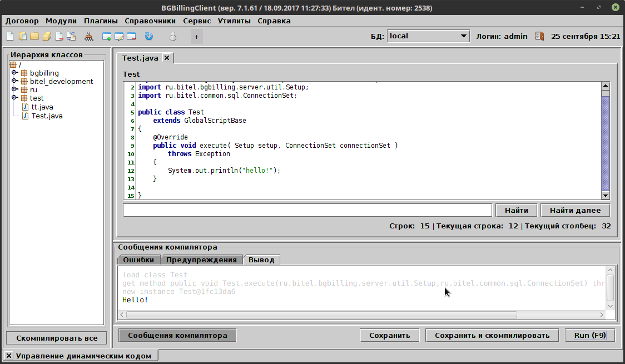Click the plus icon at the toolbar's end
This screenshot has height=364, width=625.
(196, 36)
